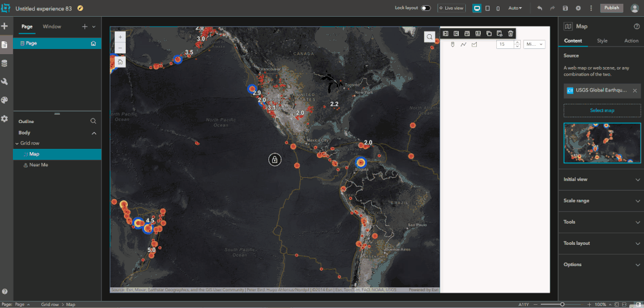644x308 pixels.
Task: Open the Style tab of Map settings
Action: tap(602, 41)
